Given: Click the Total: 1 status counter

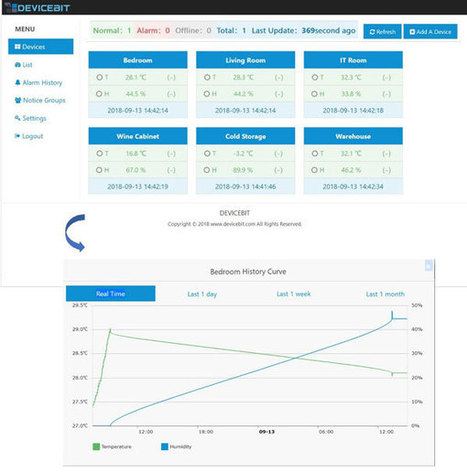Looking at the screenshot, I should [x=231, y=31].
